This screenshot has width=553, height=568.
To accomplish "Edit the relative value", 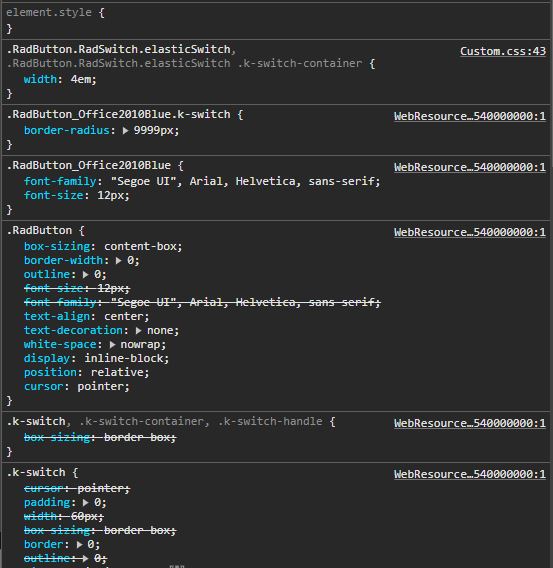I will coord(117,373).
